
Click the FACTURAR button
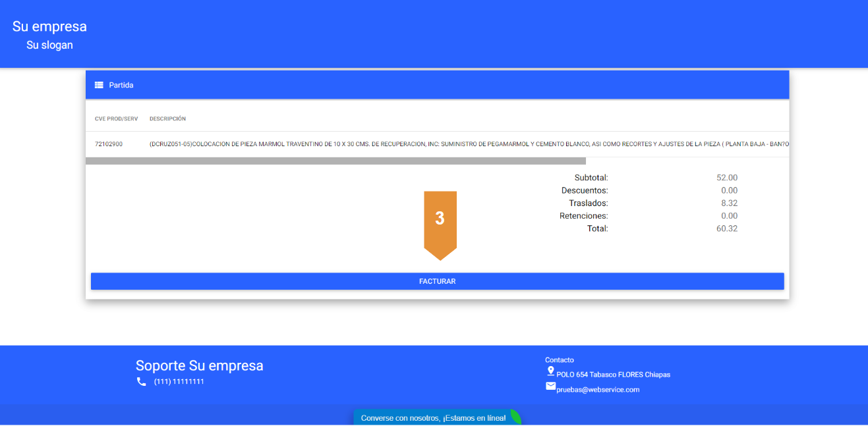coord(437,281)
